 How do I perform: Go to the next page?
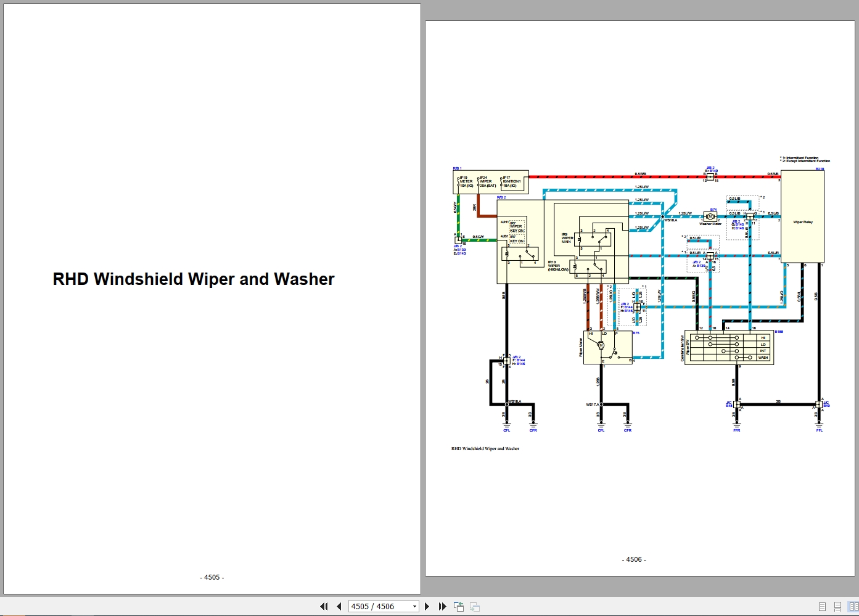pyautogui.click(x=427, y=606)
